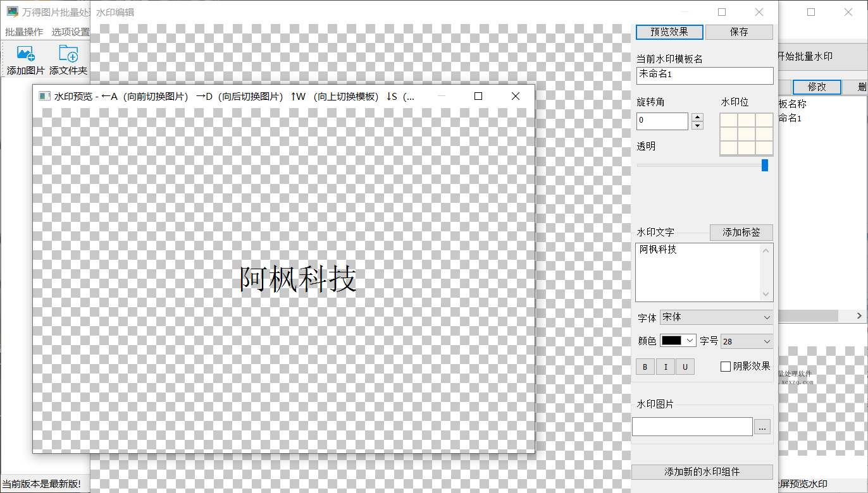This screenshot has height=493, width=868.
Task: Click the watermark preview window title icon
Action: tap(44, 96)
